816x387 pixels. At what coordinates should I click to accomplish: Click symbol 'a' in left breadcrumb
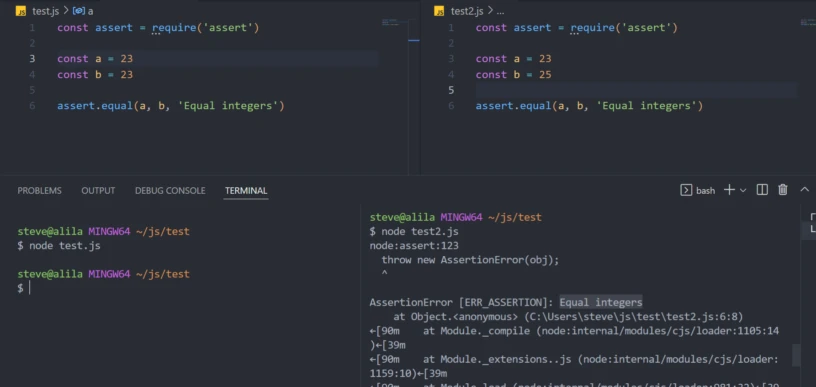pos(91,11)
